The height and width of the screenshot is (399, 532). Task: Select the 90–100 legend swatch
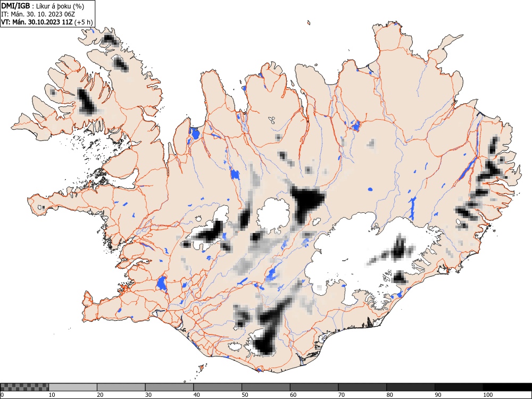click(x=459, y=387)
